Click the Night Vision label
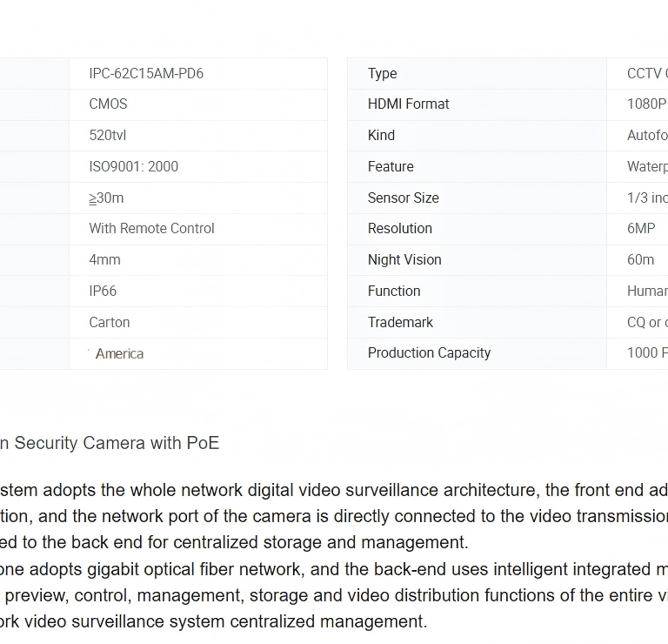Screen dimensions: 668x644 pyautogui.click(x=404, y=260)
